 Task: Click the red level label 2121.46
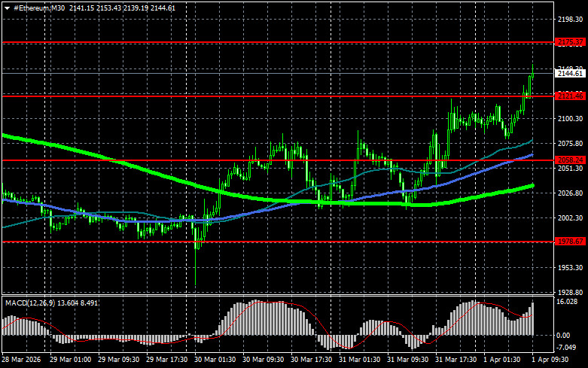[570, 96]
